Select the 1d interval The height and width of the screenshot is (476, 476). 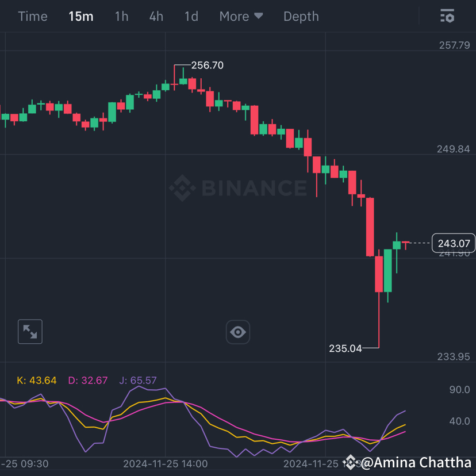coord(191,16)
